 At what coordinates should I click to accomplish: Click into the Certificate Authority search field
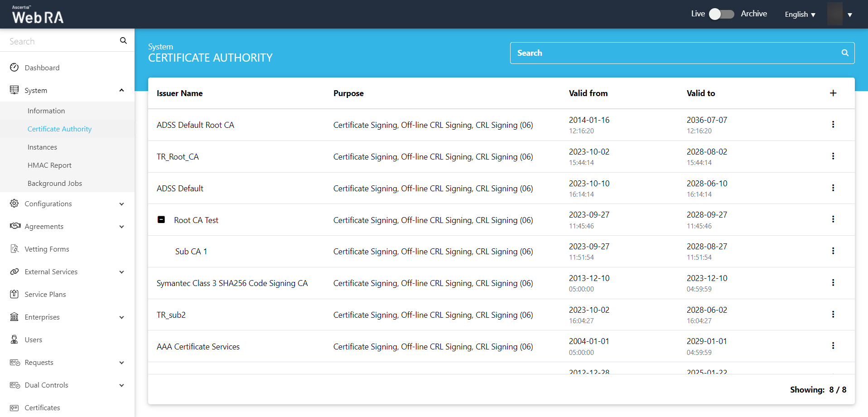click(675, 53)
